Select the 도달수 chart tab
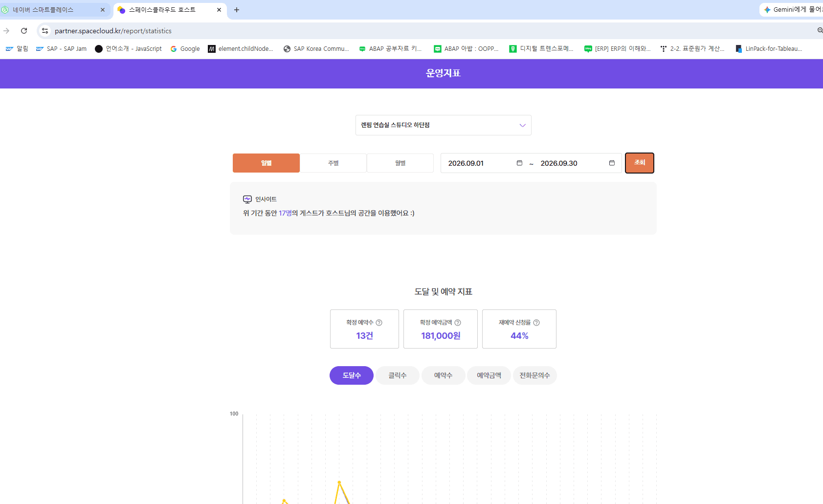The height and width of the screenshot is (504, 823). (352, 375)
